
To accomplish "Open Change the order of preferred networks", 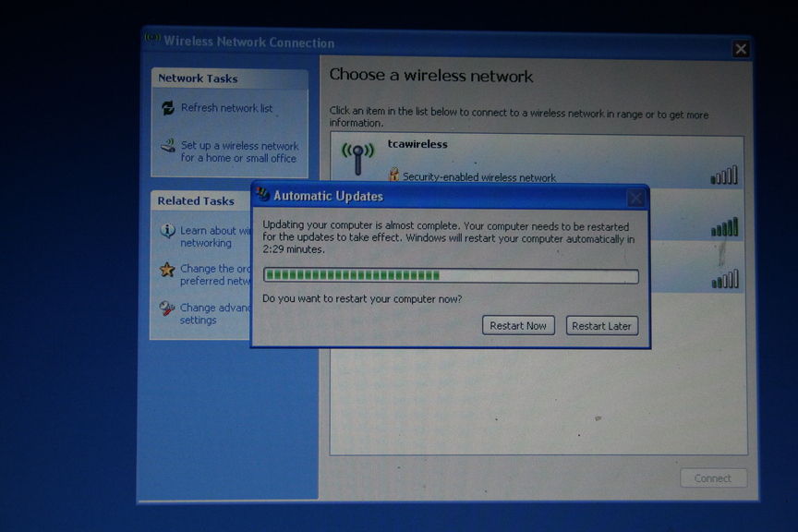I will pyautogui.click(x=215, y=274).
